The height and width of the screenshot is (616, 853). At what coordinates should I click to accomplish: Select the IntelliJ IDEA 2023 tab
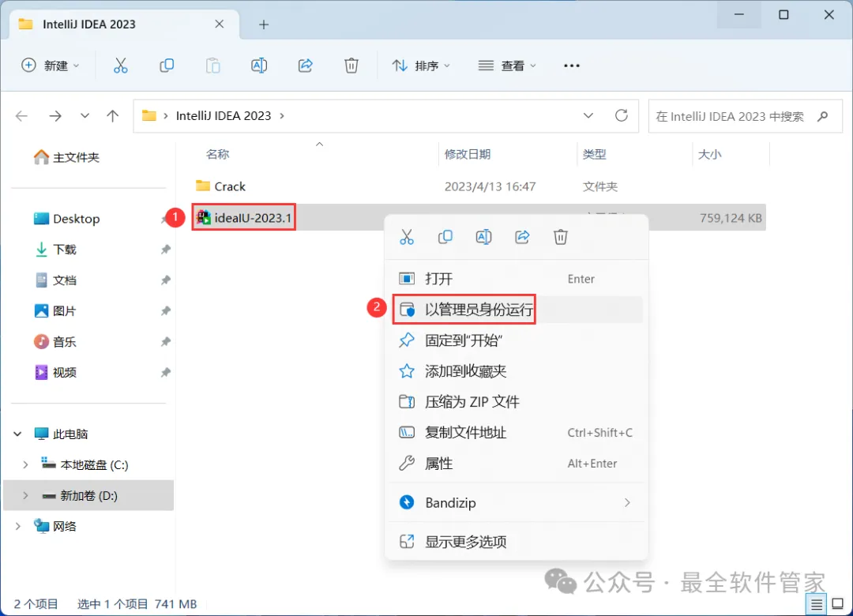pos(124,24)
